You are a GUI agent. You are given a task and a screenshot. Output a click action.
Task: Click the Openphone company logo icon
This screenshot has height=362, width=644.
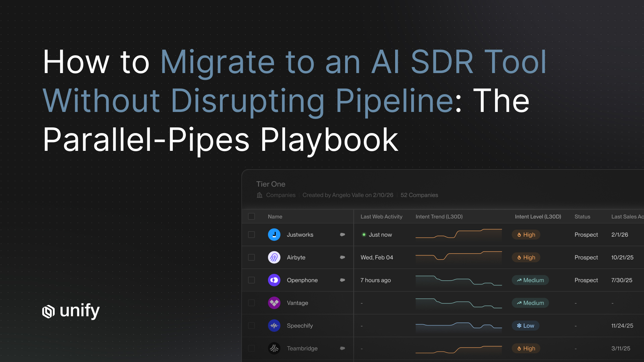(x=274, y=280)
